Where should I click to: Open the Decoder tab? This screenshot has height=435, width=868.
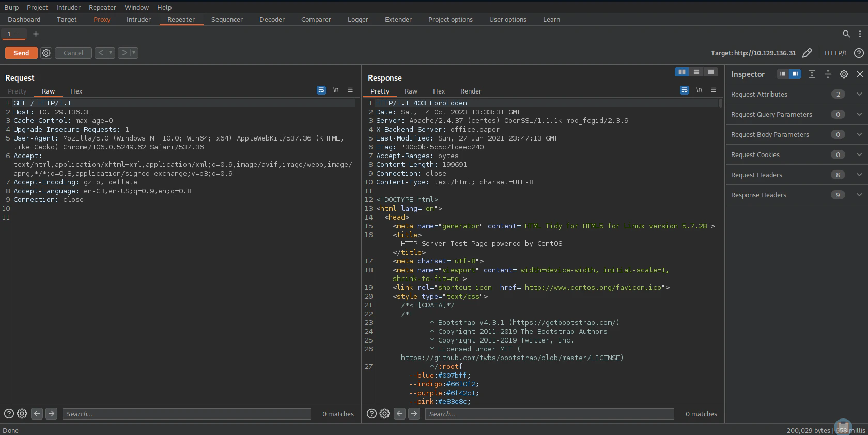pyautogui.click(x=272, y=20)
